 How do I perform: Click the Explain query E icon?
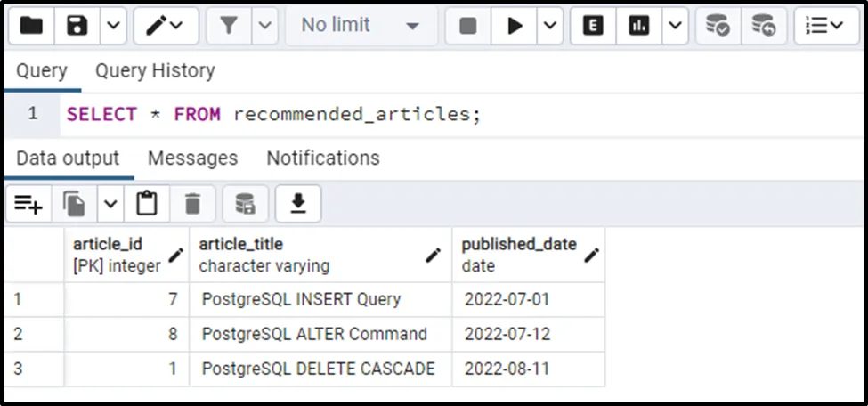point(593,27)
